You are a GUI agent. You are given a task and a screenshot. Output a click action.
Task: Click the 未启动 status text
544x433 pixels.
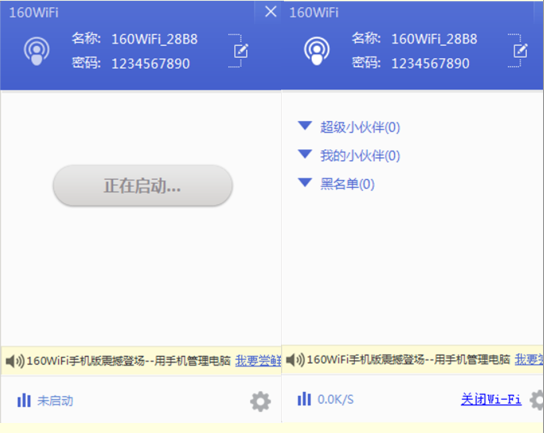(55, 401)
